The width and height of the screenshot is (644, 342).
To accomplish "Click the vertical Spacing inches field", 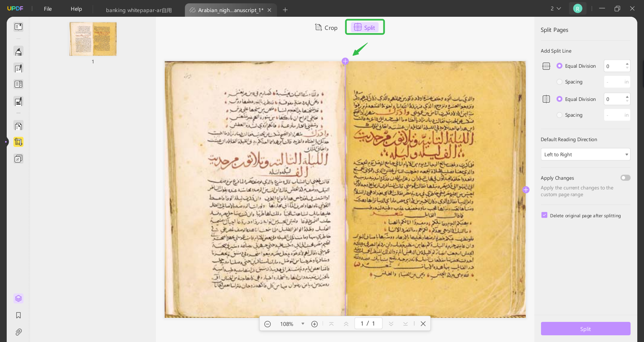I will pyautogui.click(x=617, y=115).
